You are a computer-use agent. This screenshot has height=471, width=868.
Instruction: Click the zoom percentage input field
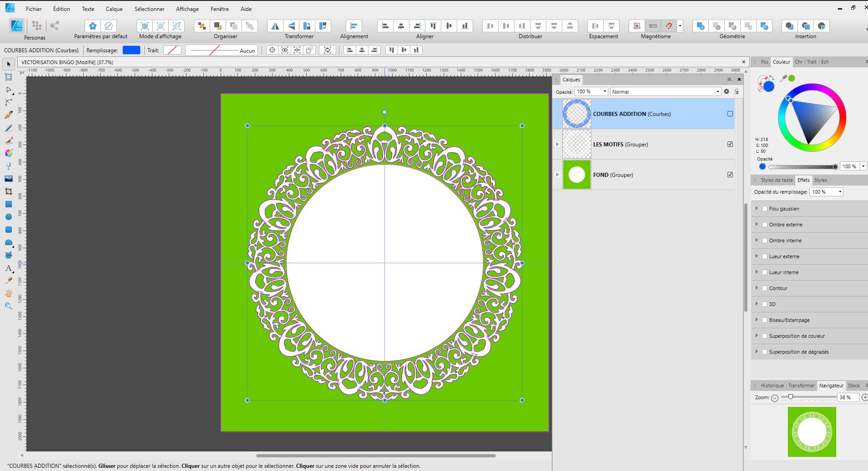click(x=848, y=397)
